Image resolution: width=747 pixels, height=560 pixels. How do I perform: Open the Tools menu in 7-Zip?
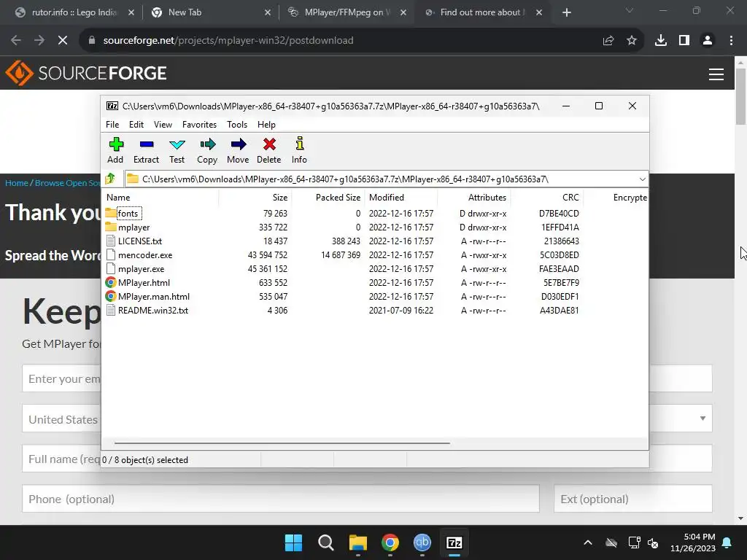click(237, 124)
